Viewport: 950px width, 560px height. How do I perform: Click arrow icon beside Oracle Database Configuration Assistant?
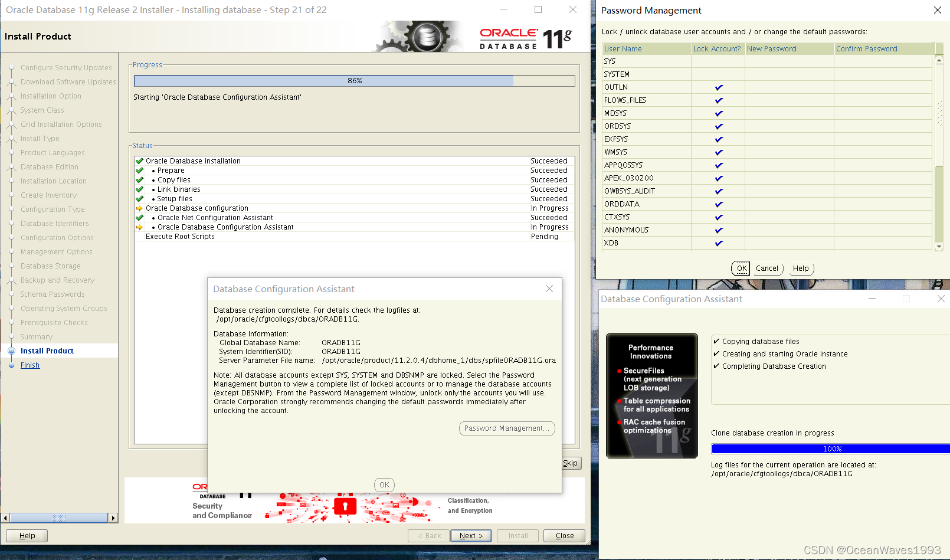click(x=139, y=227)
